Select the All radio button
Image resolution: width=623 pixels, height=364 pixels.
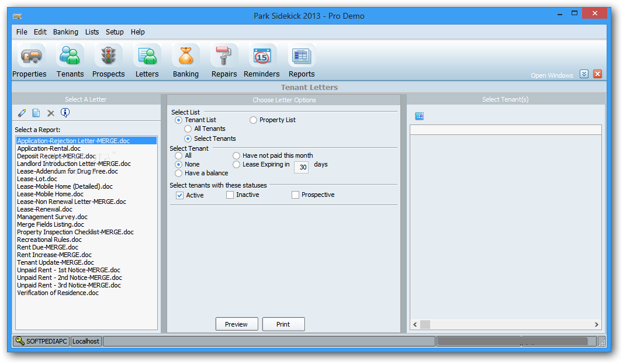tap(179, 156)
